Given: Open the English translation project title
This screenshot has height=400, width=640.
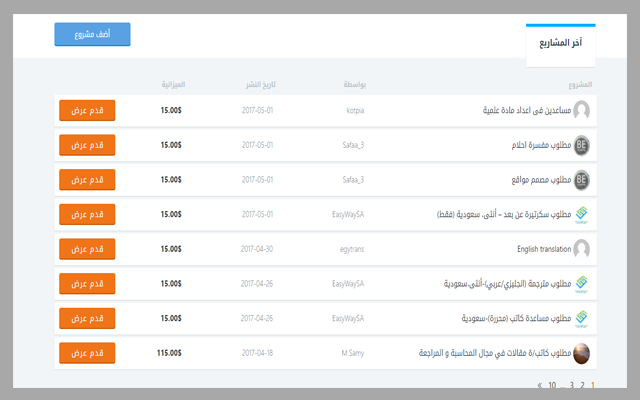Looking at the screenshot, I should 541,249.
